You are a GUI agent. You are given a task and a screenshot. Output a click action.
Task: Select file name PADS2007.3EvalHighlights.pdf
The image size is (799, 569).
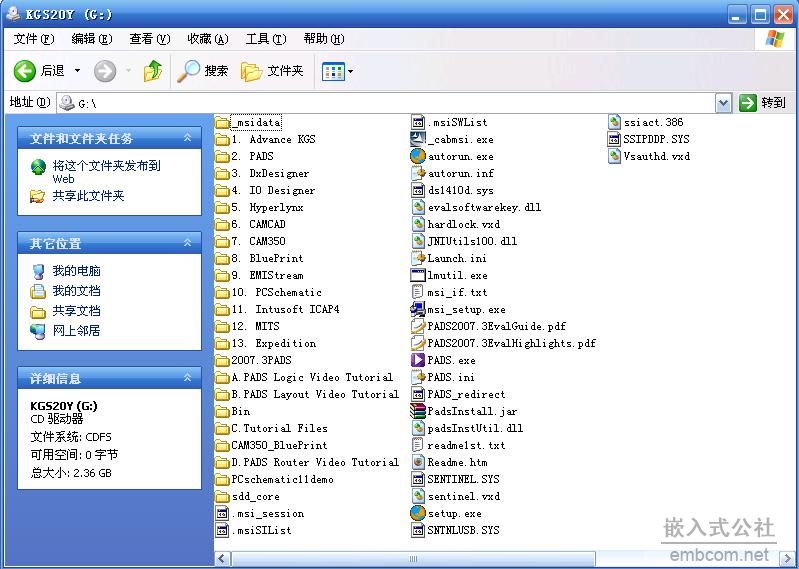point(512,343)
